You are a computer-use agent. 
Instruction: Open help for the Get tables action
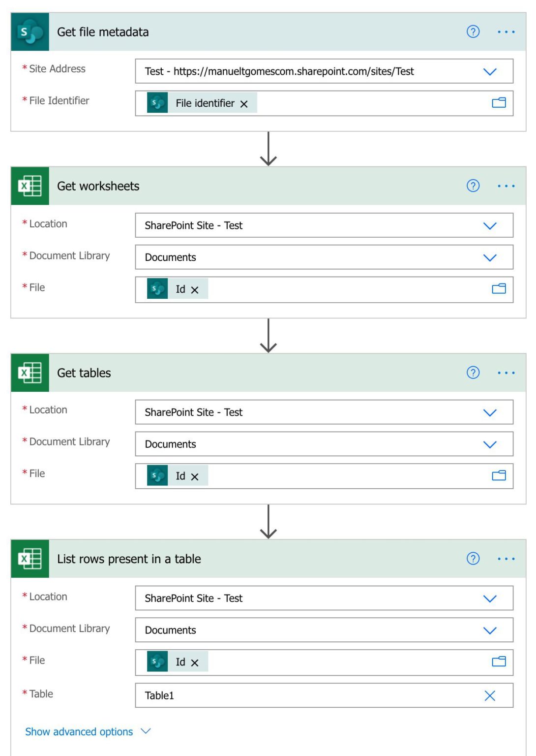[473, 373]
